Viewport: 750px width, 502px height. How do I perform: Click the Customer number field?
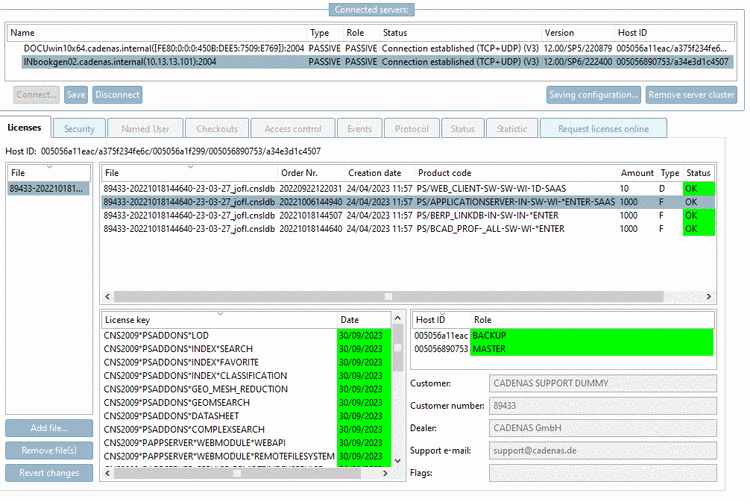pyautogui.click(x=603, y=406)
